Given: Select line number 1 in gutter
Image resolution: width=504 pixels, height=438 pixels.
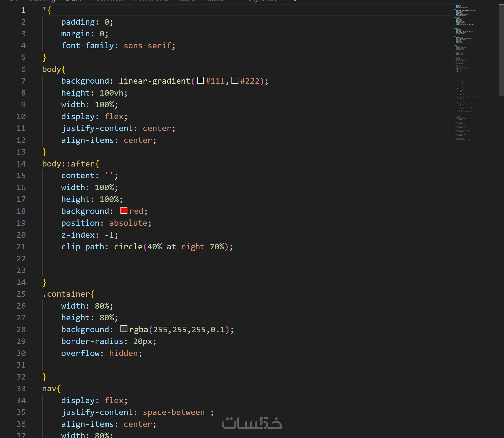Looking at the screenshot, I should pyautogui.click(x=23, y=10).
